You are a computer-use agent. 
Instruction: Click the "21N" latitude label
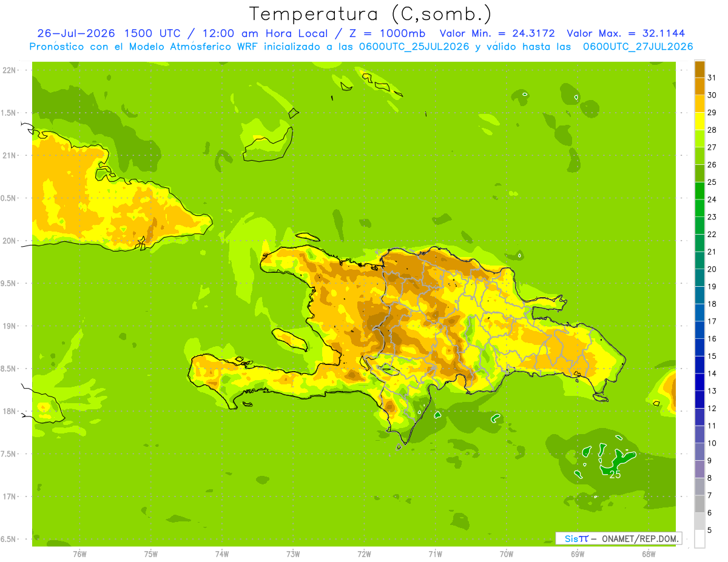10,155
